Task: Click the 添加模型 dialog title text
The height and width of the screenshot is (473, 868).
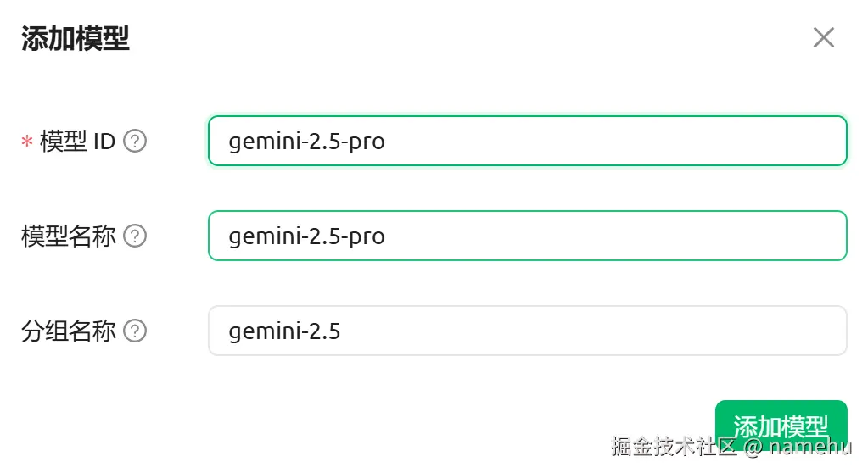Action: [x=76, y=39]
